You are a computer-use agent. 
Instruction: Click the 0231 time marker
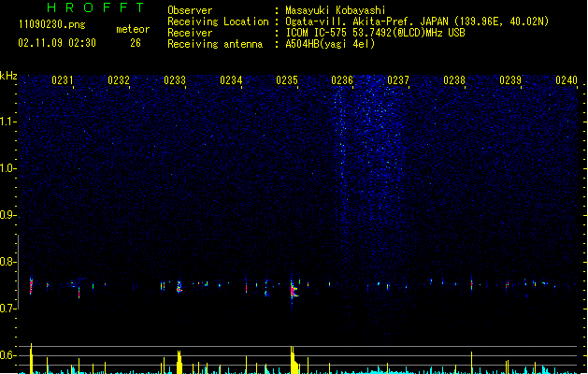coord(63,80)
